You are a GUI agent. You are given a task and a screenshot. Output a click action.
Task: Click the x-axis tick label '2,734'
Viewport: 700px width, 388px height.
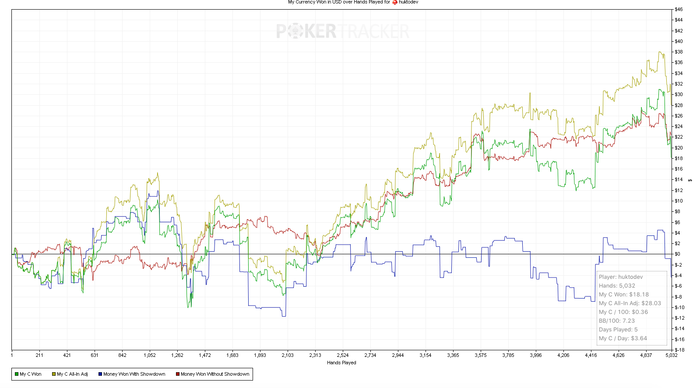click(x=370, y=355)
